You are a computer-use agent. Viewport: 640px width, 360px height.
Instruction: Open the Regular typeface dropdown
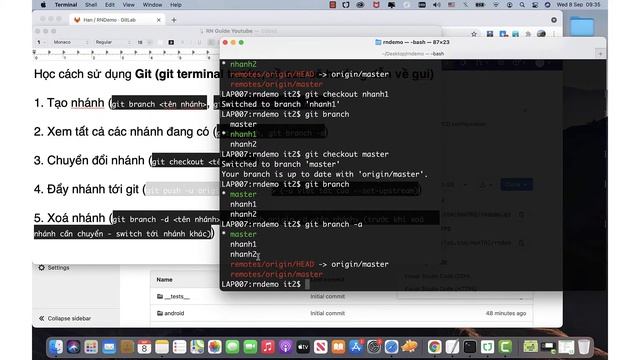click(112, 42)
